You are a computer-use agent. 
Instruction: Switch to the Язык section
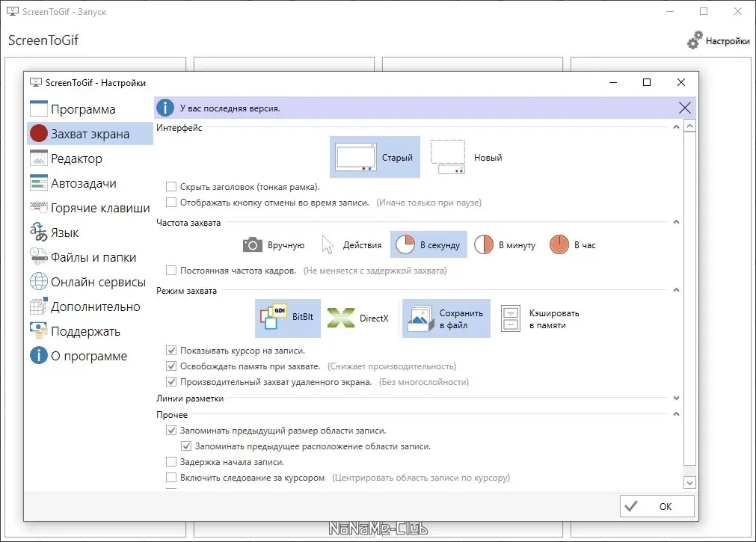point(90,232)
